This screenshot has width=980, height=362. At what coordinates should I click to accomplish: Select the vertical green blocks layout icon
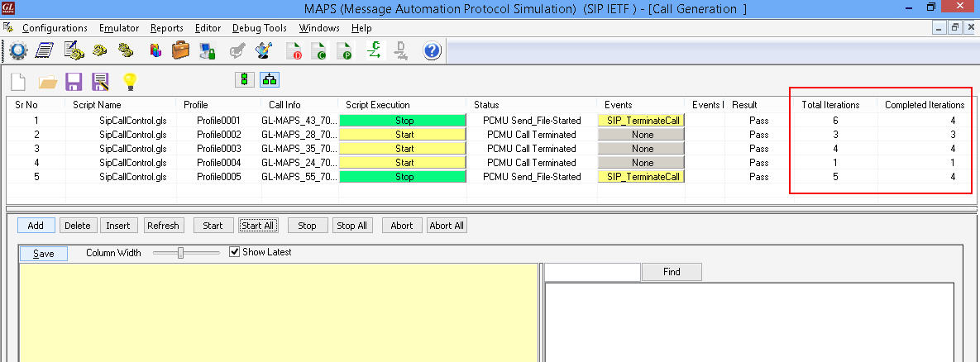[x=244, y=80]
